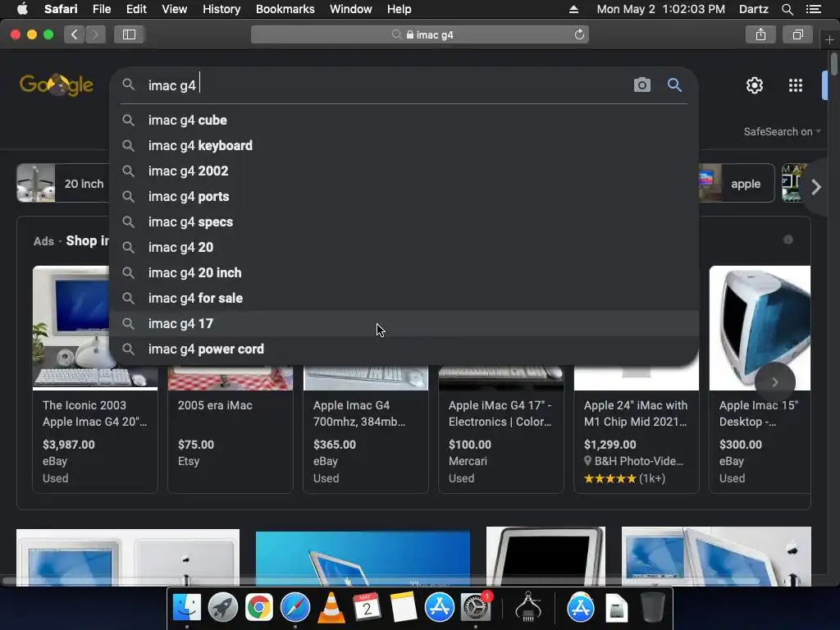Open Calendar in the Dock

(x=367, y=608)
